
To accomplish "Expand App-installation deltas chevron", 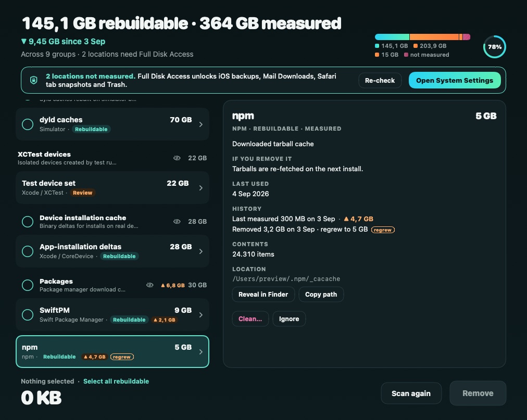I will click(x=200, y=251).
